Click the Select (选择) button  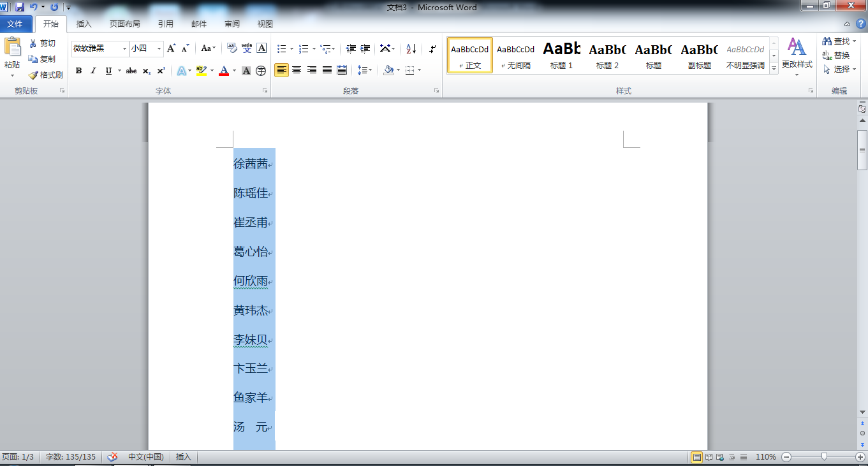[839, 69]
